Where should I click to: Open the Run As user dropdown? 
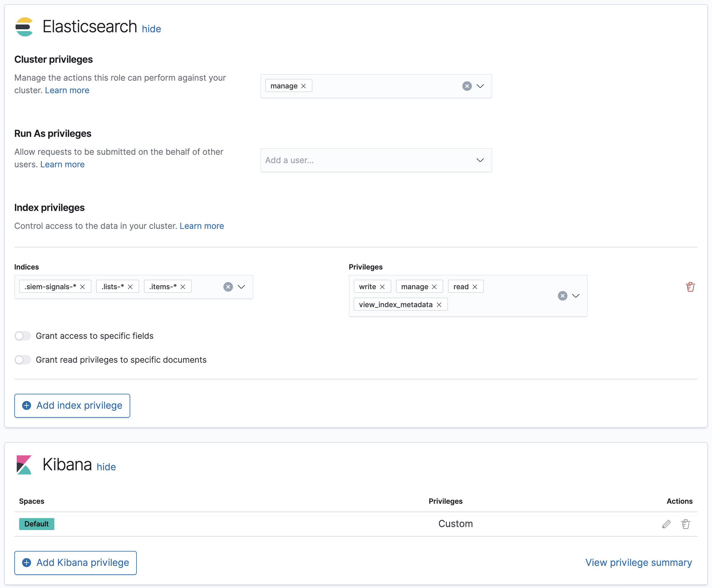point(480,160)
